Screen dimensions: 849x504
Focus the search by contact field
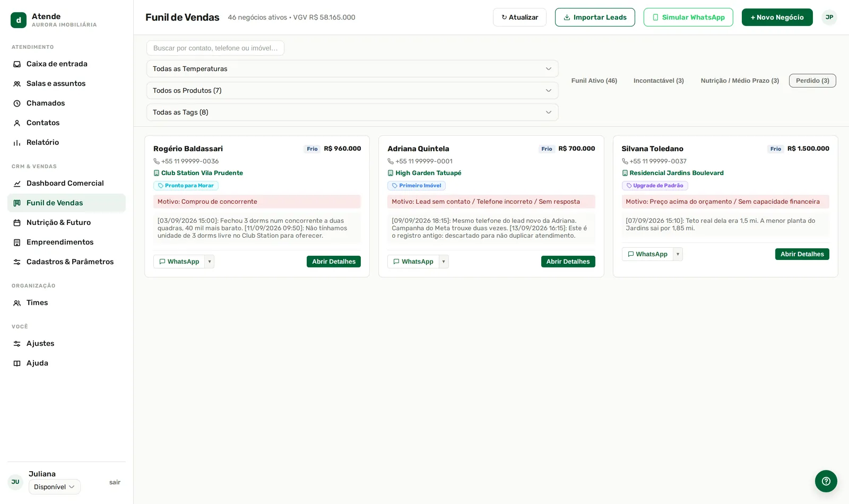click(x=215, y=48)
